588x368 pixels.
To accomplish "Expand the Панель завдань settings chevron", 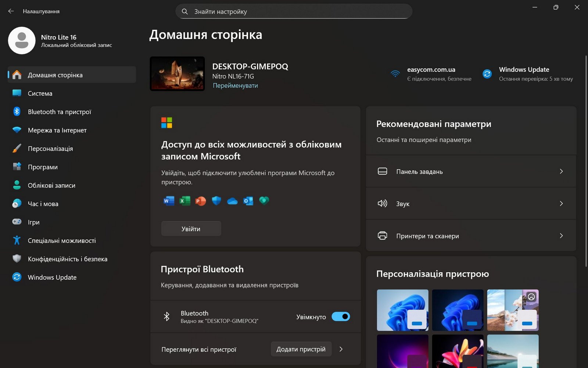I will coord(561,171).
